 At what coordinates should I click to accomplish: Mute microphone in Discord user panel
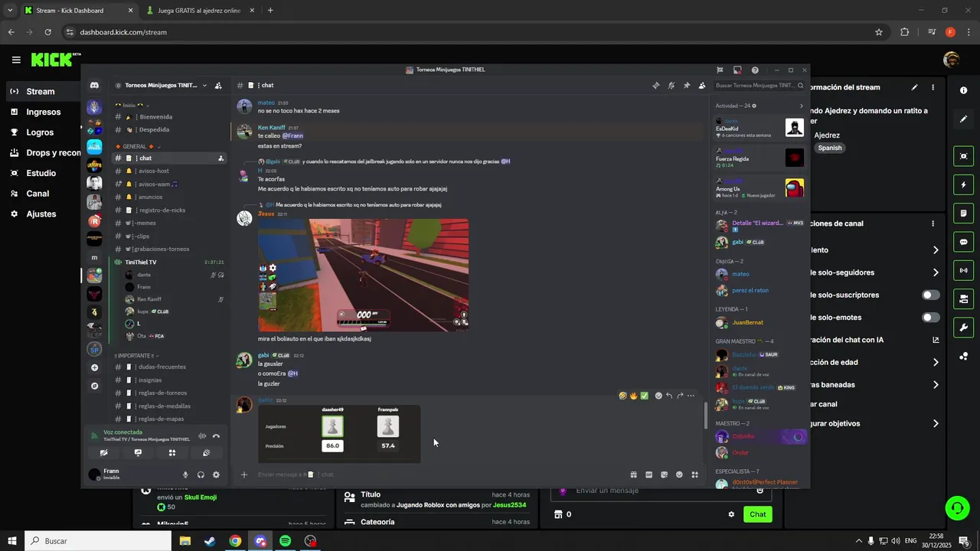coord(185,474)
